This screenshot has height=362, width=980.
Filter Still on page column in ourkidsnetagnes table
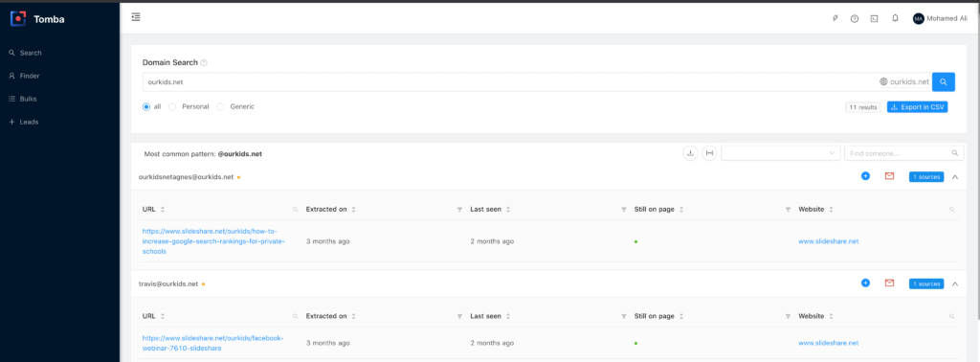(x=788, y=210)
